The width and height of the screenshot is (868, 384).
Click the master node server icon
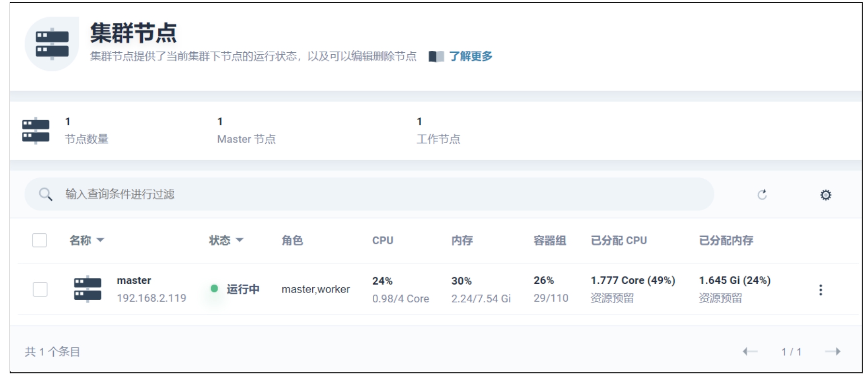pyautogui.click(x=88, y=289)
